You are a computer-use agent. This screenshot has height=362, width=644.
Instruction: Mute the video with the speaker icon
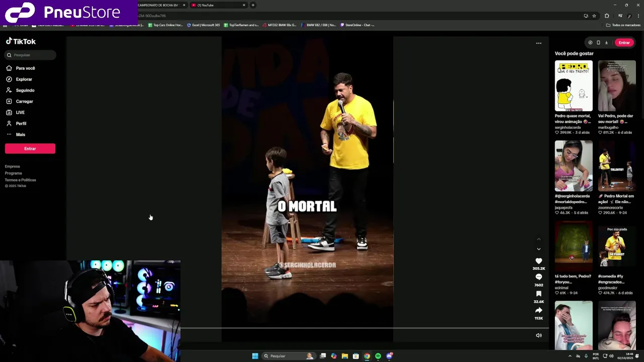click(x=539, y=335)
